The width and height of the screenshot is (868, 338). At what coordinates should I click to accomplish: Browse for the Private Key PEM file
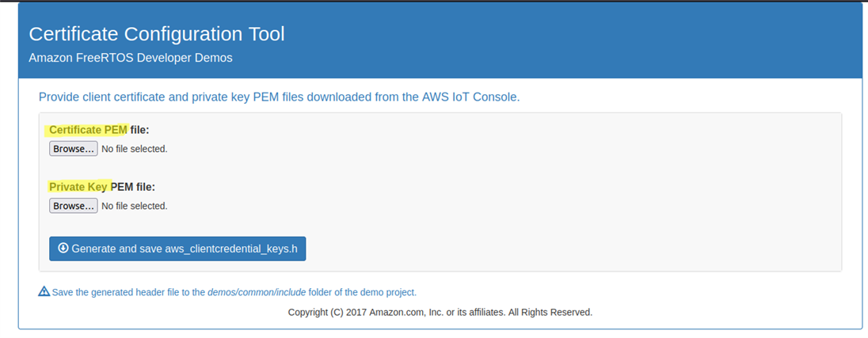tap(73, 206)
